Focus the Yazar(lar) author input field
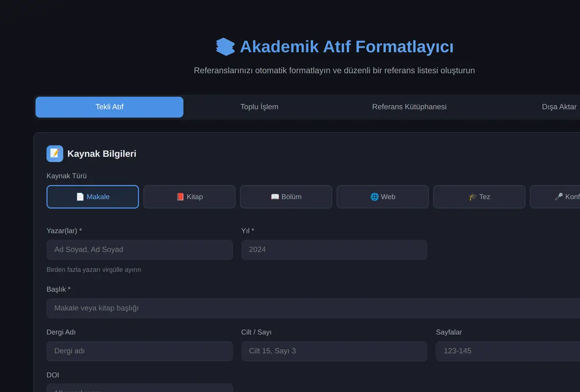This screenshot has width=580, height=392. click(140, 250)
